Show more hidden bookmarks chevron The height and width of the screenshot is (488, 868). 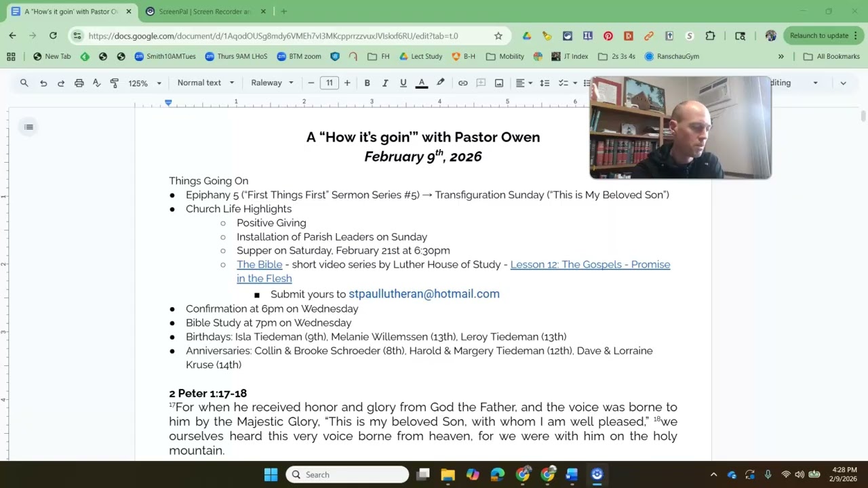[x=781, y=56]
